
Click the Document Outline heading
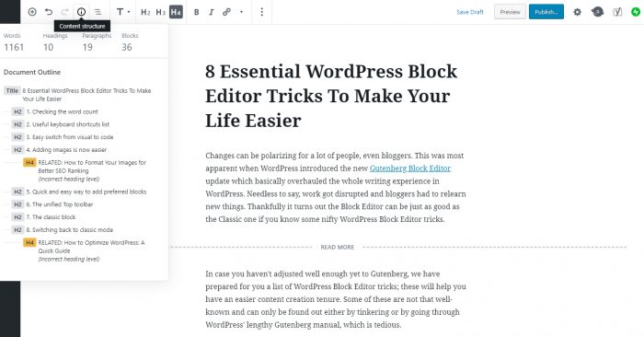pyautogui.click(x=32, y=73)
